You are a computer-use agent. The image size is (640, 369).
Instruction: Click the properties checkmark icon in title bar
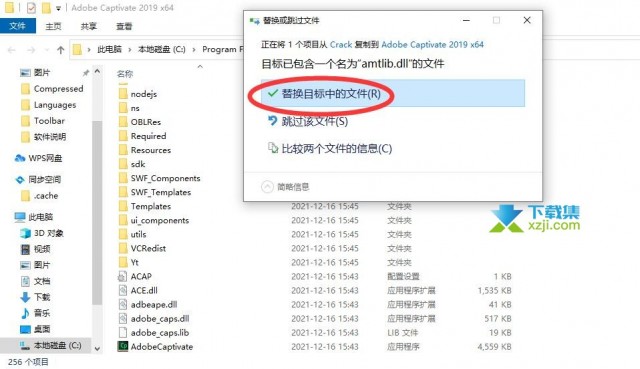tap(31, 7)
